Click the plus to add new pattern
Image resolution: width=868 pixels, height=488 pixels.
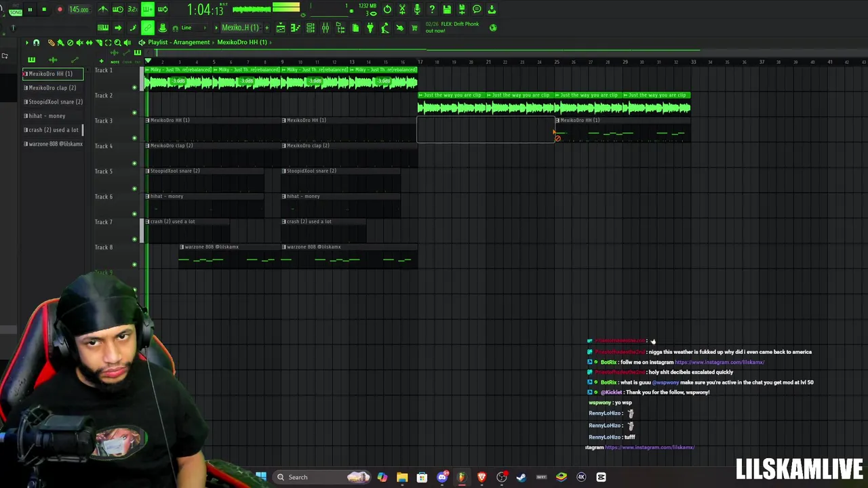point(267,28)
